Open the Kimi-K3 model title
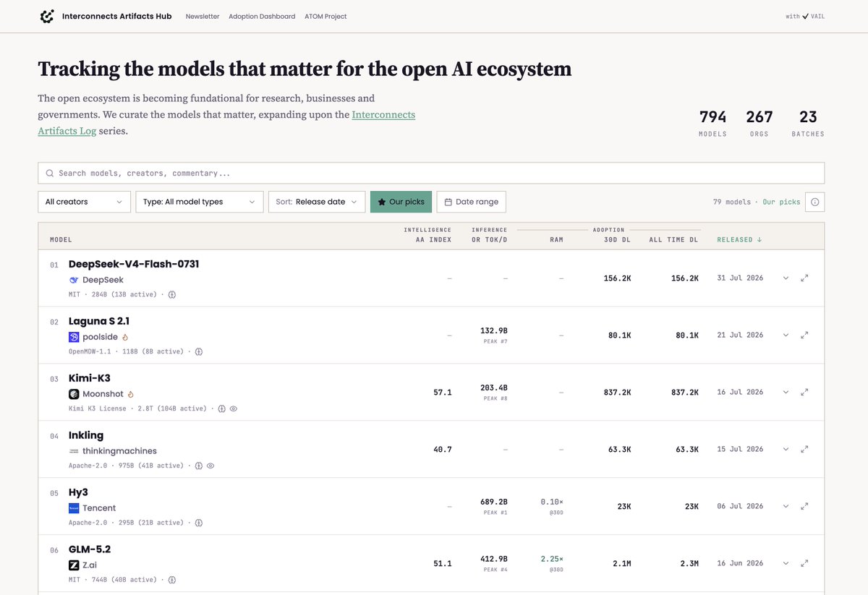The image size is (868, 595). tap(90, 378)
